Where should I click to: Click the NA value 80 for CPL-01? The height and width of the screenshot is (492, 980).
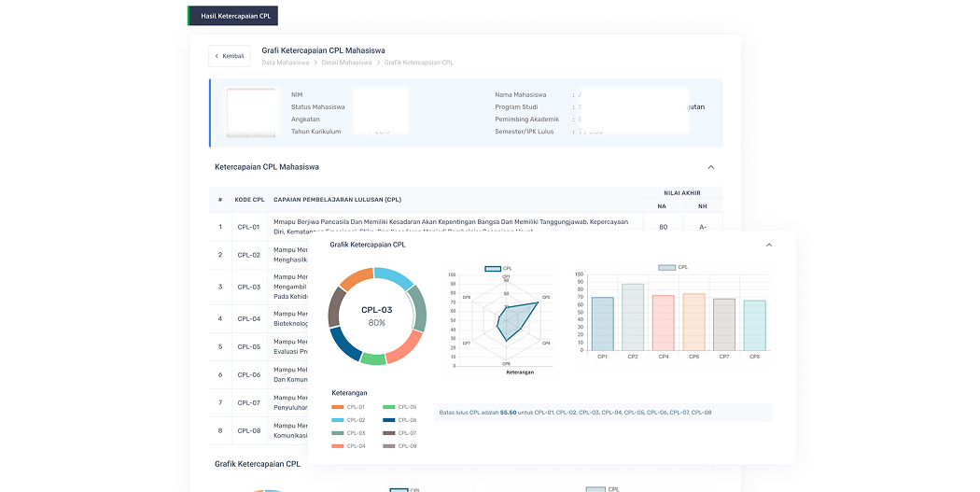(663, 228)
